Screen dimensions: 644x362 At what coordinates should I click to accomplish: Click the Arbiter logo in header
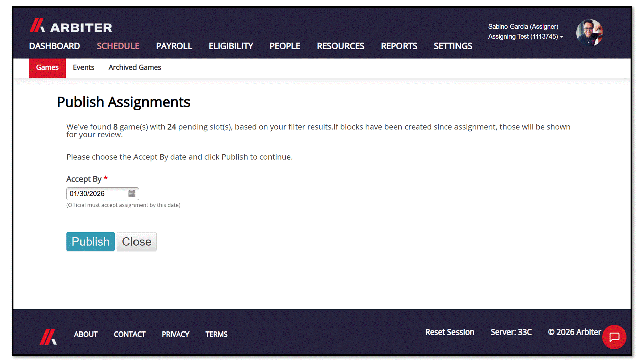(x=71, y=26)
